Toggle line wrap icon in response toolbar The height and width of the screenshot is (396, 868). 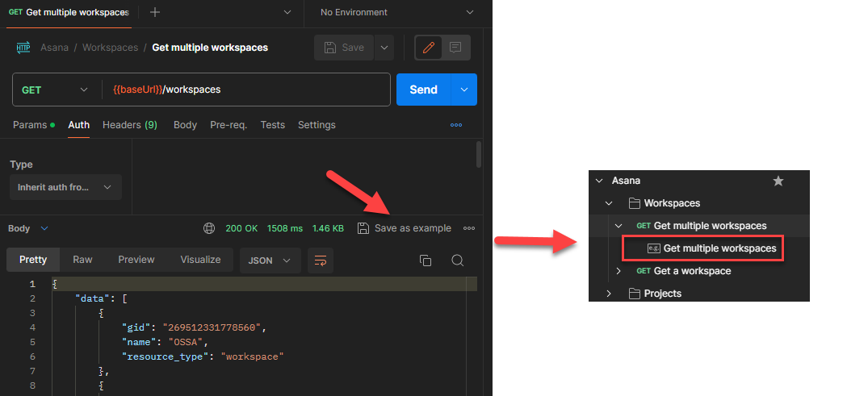321,260
